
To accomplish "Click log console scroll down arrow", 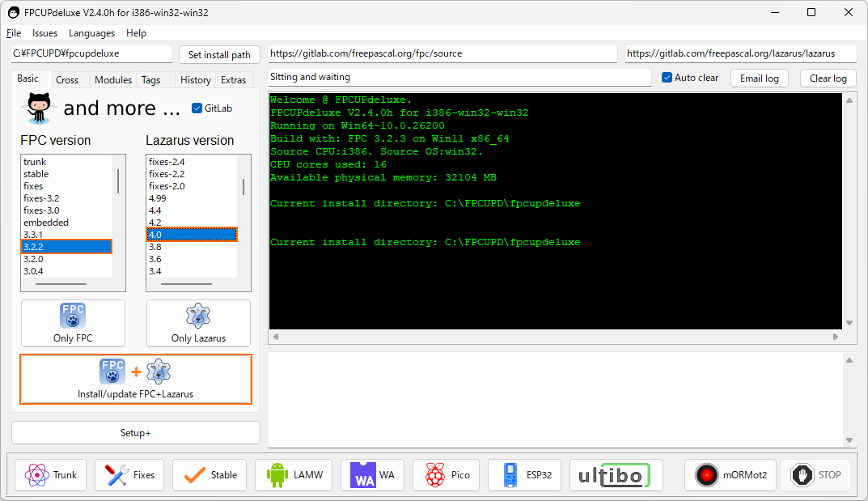I will coord(849,323).
